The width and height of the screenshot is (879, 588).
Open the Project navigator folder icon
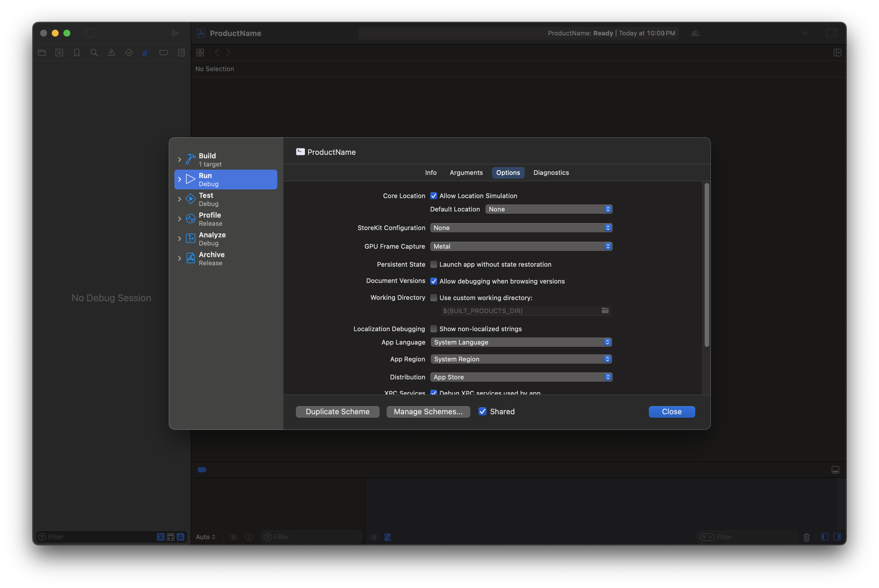(42, 53)
